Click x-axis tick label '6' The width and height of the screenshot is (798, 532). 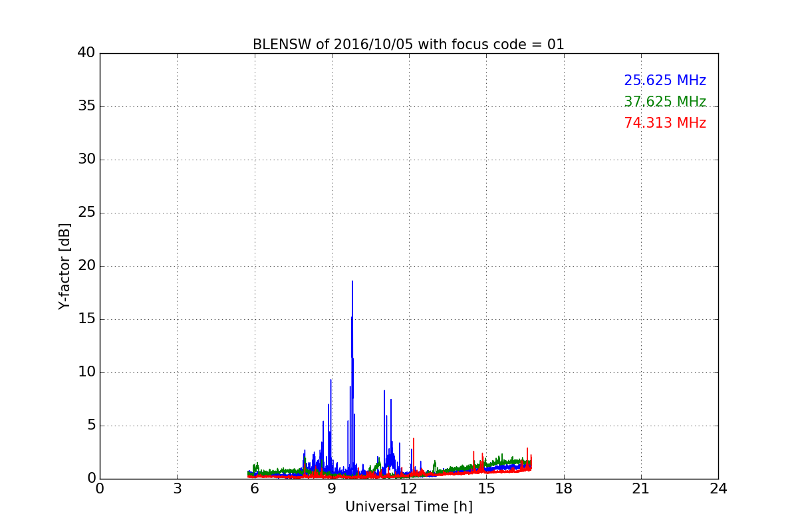[254, 489]
